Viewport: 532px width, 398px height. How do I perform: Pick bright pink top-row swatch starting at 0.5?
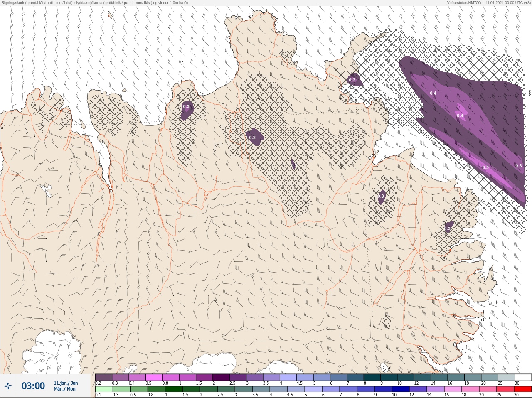(154, 377)
